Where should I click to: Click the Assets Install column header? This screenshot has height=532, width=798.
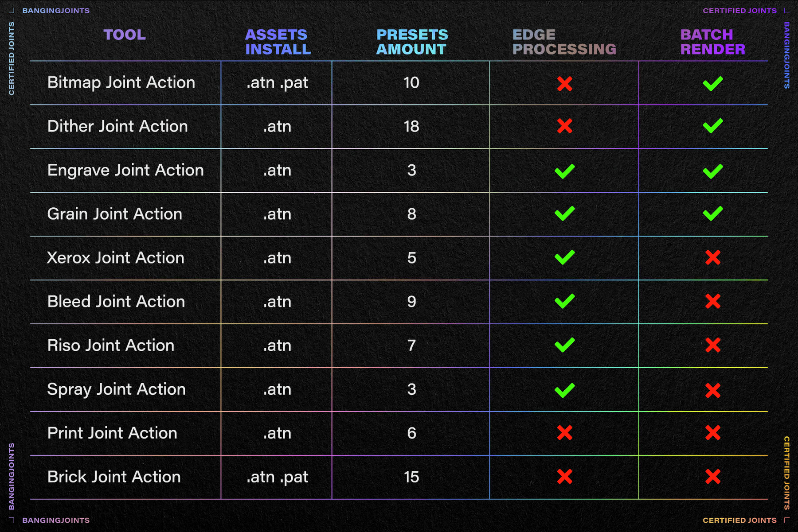[x=278, y=42]
